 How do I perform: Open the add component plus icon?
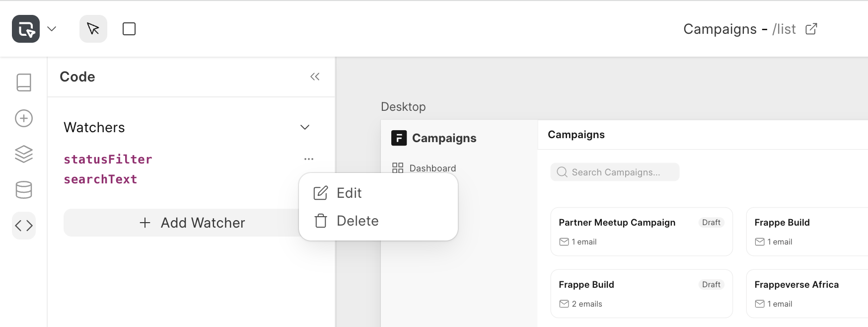point(24,118)
